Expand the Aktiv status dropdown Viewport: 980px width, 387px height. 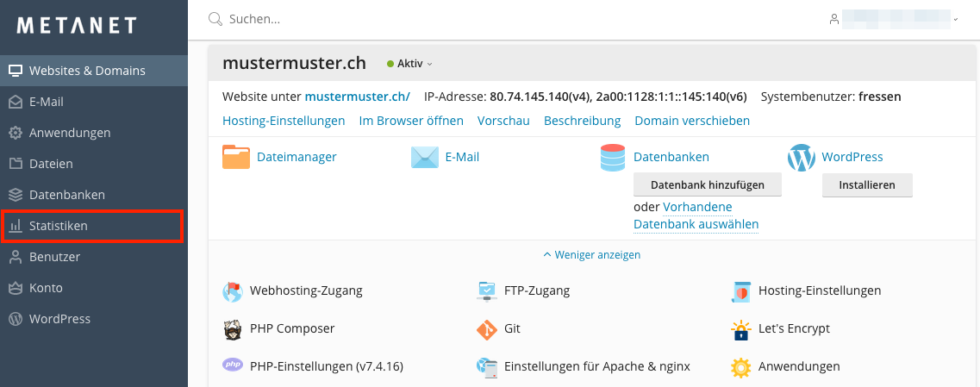[410, 64]
